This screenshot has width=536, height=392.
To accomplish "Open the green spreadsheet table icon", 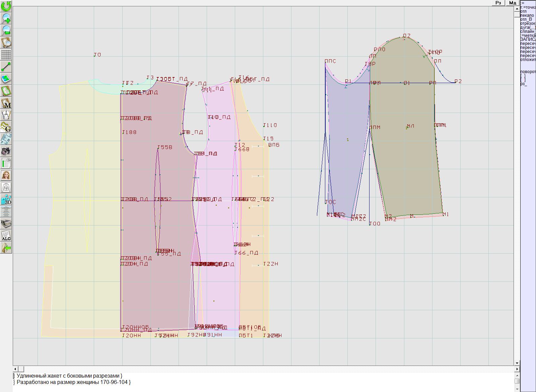I will (6, 164).
